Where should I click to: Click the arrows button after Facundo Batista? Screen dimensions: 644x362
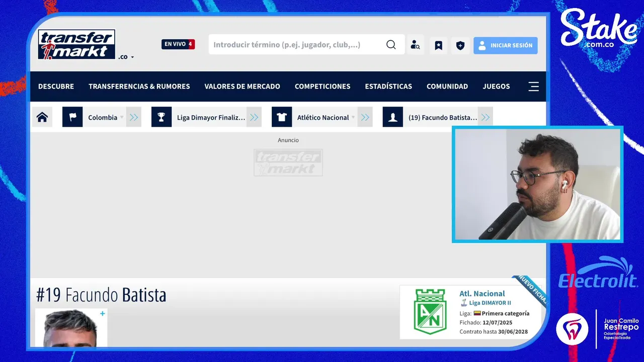tap(485, 117)
